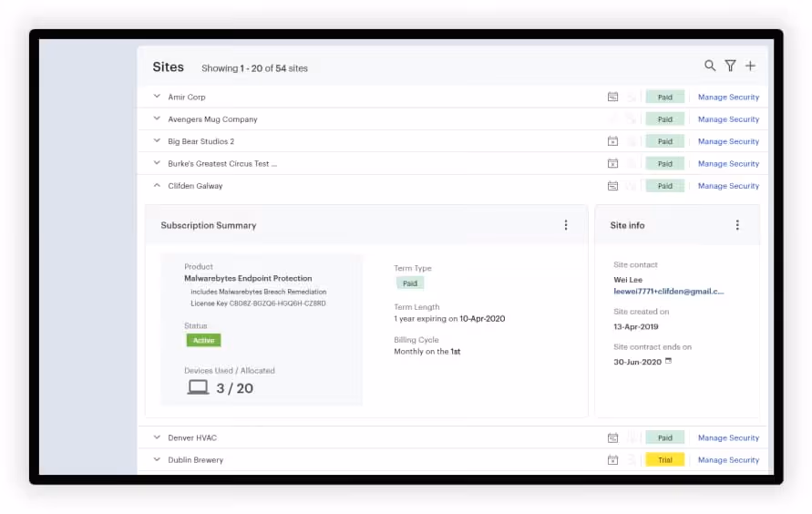Click the calendar icon in Dublin Brewery row
The image size is (812, 514).
pos(612,460)
